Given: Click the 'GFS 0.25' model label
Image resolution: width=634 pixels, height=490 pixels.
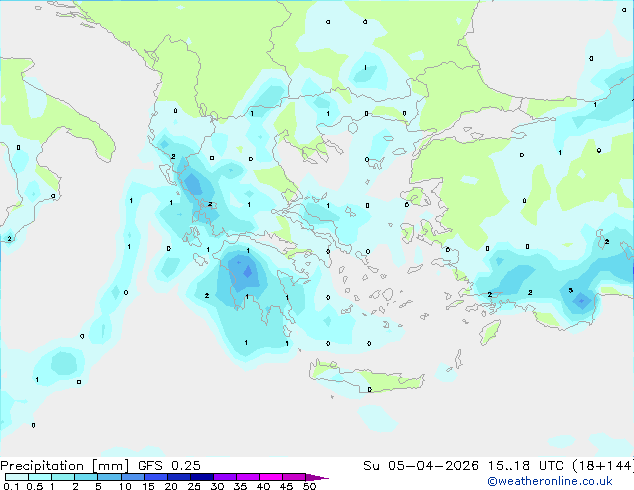Looking at the screenshot, I should click(169, 466).
